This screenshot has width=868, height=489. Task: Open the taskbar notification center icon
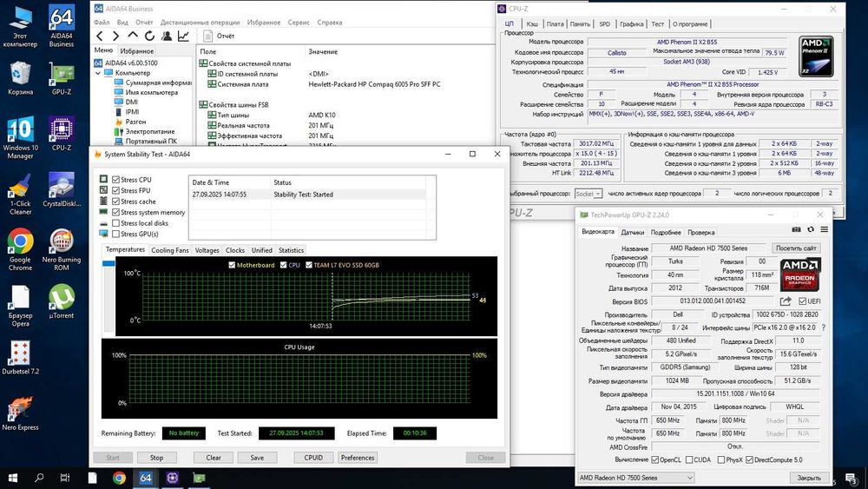852,478
